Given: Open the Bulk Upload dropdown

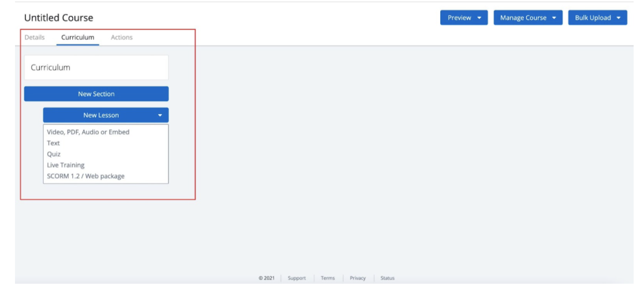Looking at the screenshot, I should point(598,18).
